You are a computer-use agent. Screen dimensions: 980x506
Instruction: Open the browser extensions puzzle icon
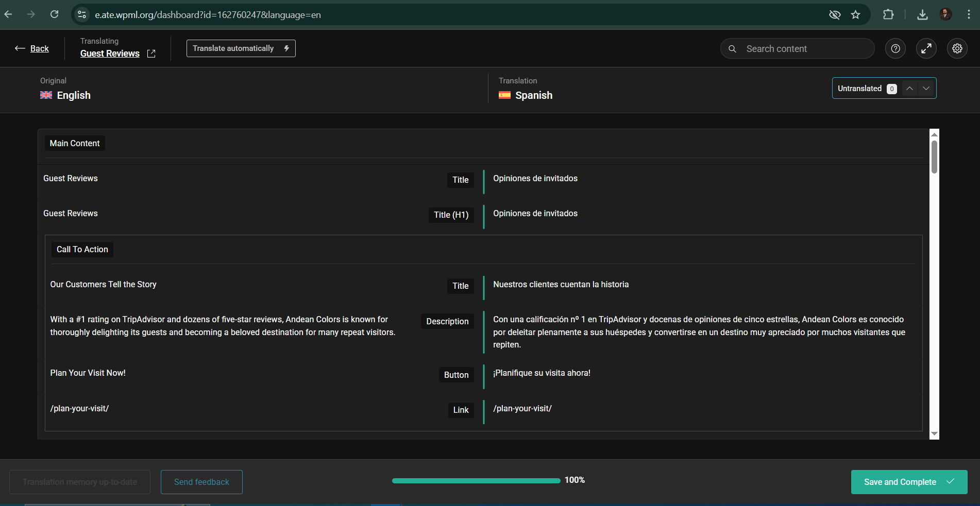point(888,14)
